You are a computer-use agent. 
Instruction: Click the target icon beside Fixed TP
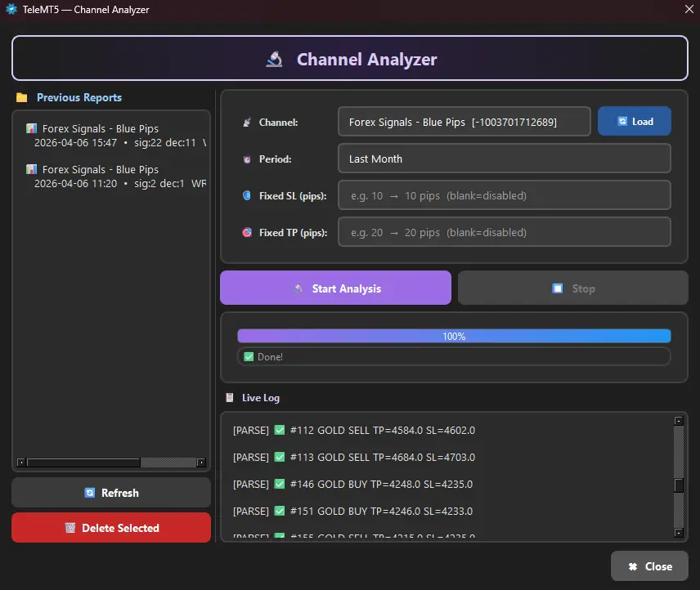(246, 233)
